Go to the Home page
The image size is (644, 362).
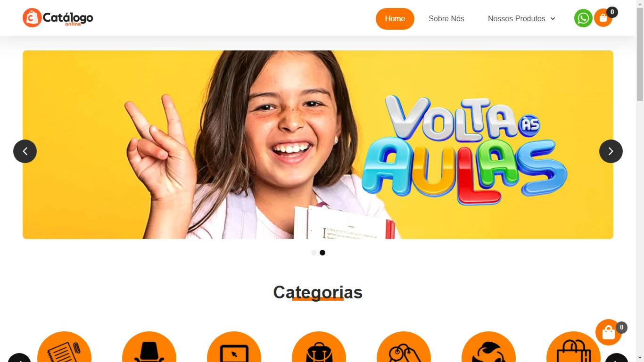tap(395, 19)
